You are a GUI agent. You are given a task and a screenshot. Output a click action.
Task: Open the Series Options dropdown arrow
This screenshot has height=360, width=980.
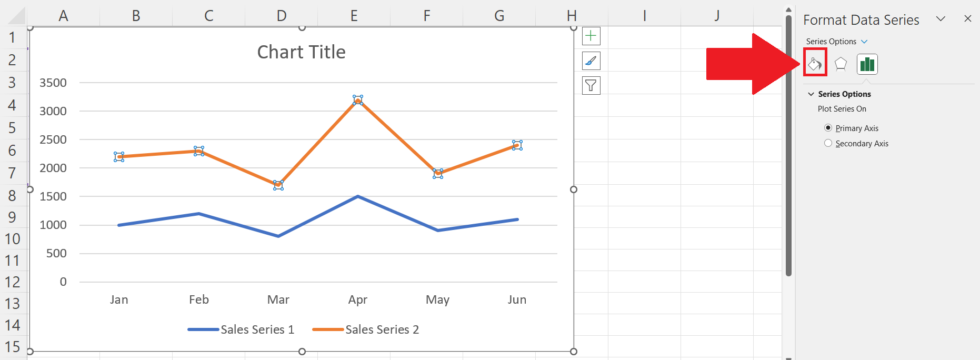pos(864,42)
